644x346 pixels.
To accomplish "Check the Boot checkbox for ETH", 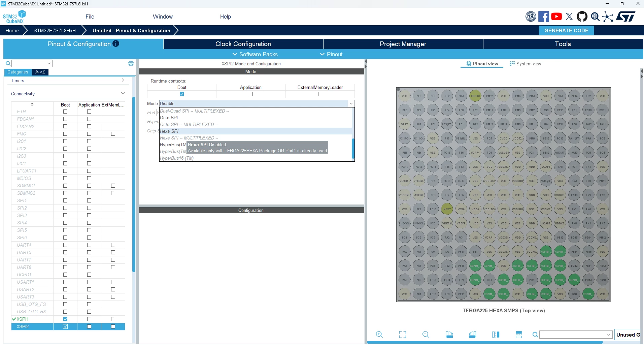I will click(x=65, y=112).
